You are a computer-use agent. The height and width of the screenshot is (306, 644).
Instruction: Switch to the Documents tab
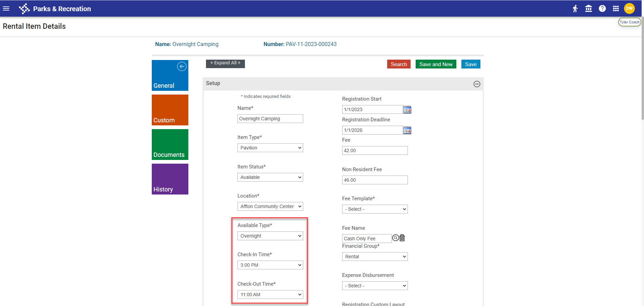click(170, 145)
